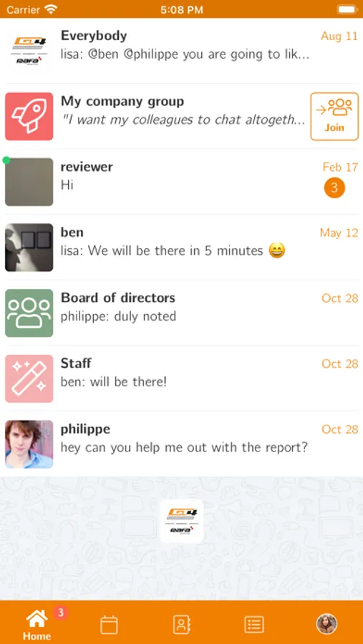Tap the Home tab
The height and width of the screenshot is (644, 363).
click(37, 625)
